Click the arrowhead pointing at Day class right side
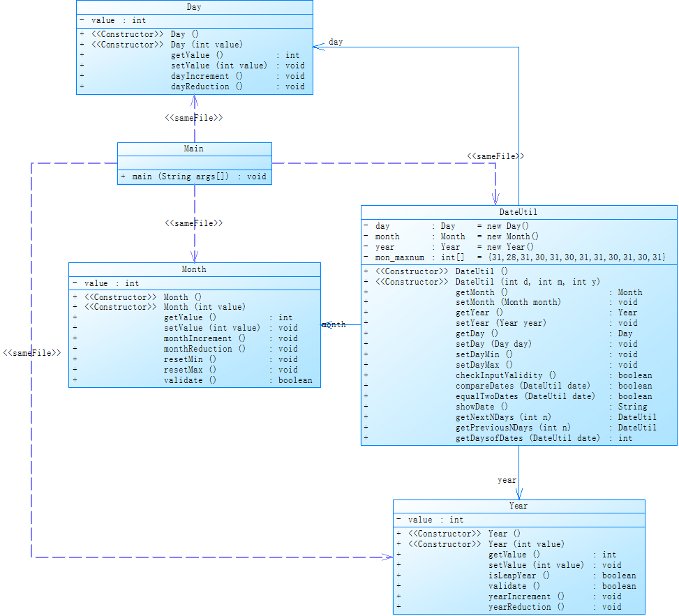 (x=319, y=46)
